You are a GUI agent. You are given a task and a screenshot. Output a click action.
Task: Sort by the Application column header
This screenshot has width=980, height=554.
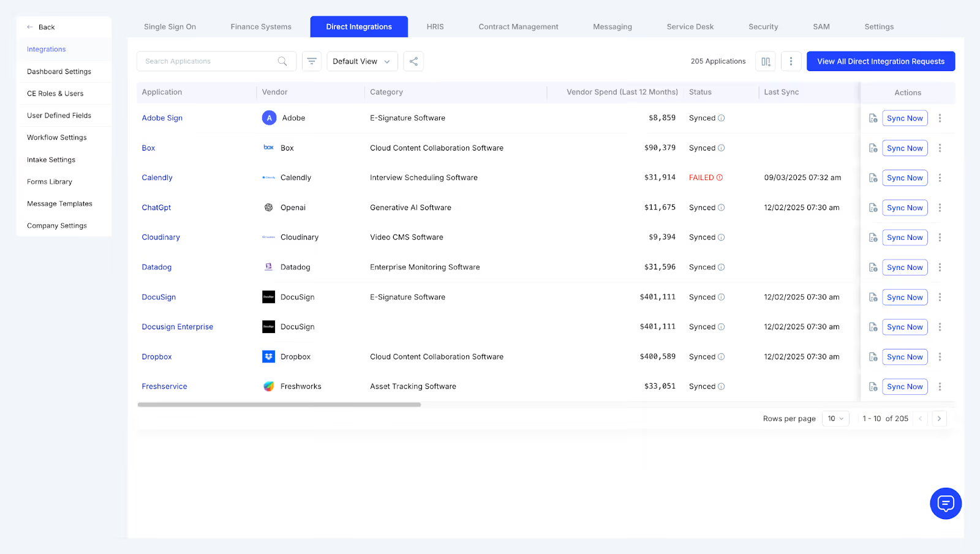(162, 92)
